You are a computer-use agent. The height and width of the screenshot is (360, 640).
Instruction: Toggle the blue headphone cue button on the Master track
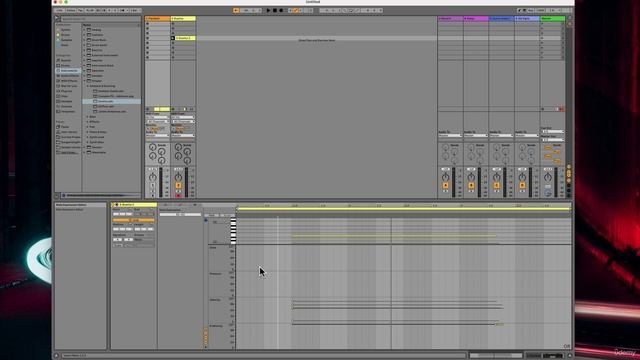click(548, 193)
